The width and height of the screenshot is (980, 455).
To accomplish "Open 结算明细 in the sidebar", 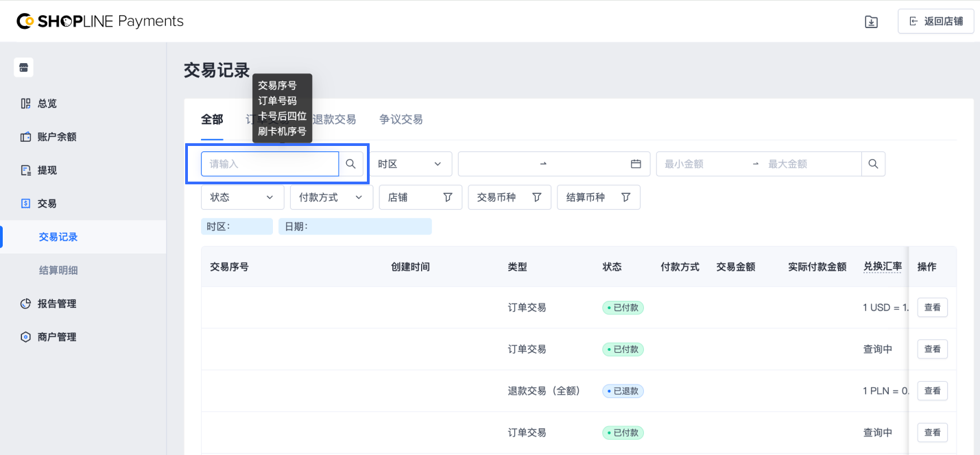I will (58, 270).
